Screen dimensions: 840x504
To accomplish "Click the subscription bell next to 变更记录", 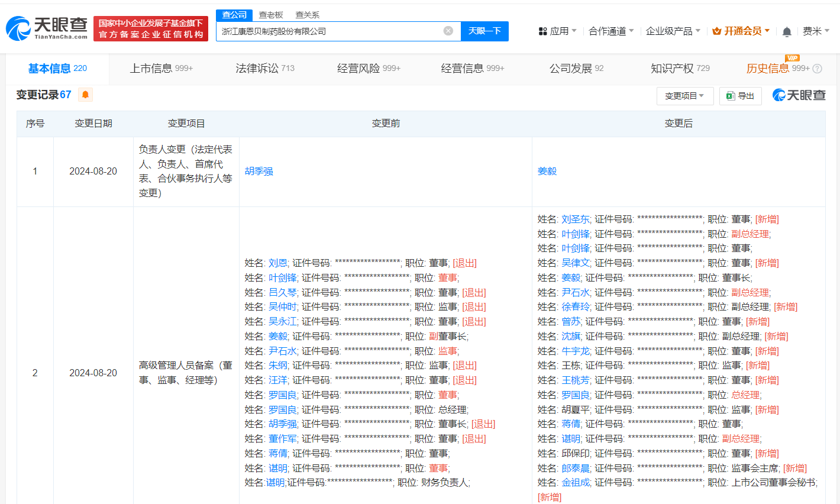I will (x=85, y=95).
